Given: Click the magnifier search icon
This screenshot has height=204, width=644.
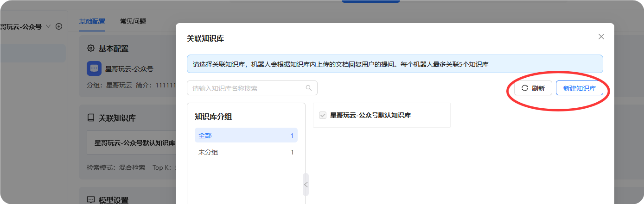Looking at the screenshot, I should coord(309,88).
